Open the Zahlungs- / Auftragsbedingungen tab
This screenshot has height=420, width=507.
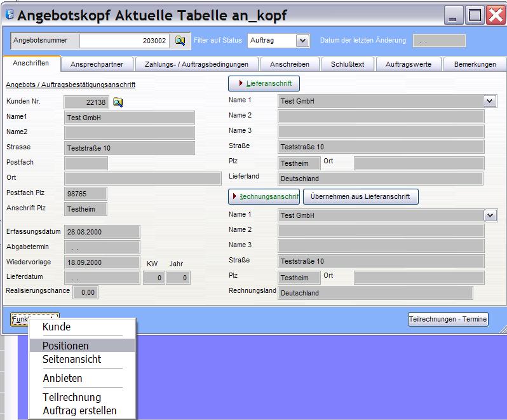(x=196, y=64)
